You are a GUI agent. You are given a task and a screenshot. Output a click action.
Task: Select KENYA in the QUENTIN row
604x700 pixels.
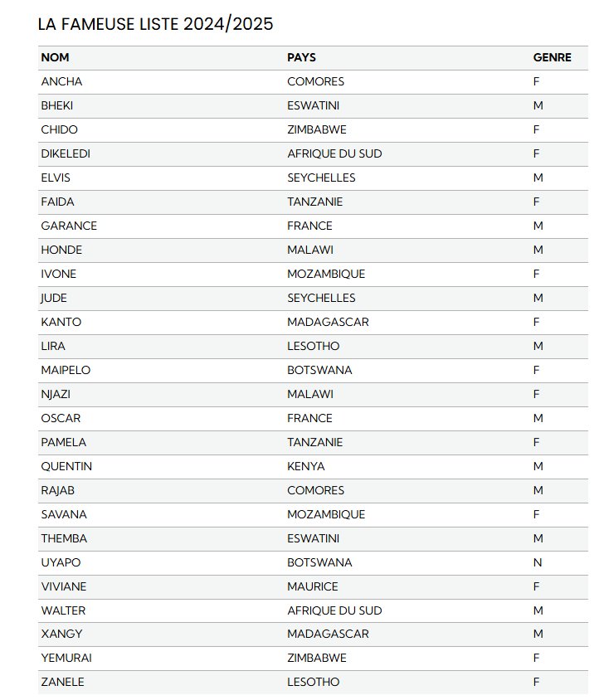(306, 466)
